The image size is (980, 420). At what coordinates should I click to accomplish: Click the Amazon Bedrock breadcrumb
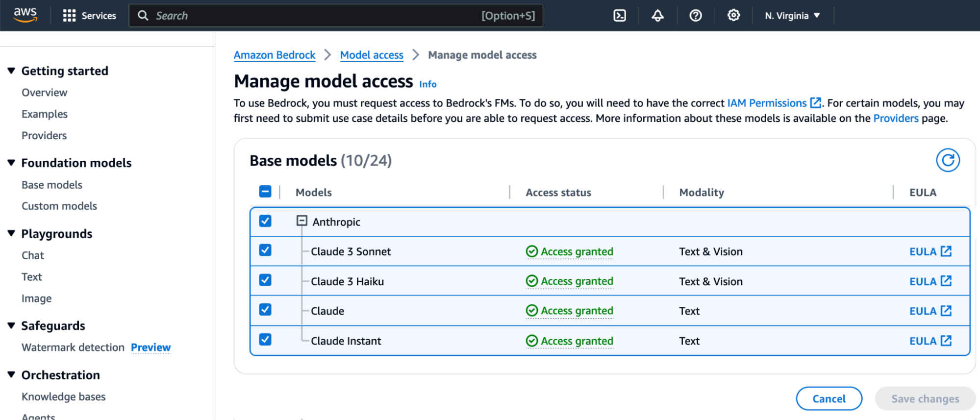click(275, 55)
